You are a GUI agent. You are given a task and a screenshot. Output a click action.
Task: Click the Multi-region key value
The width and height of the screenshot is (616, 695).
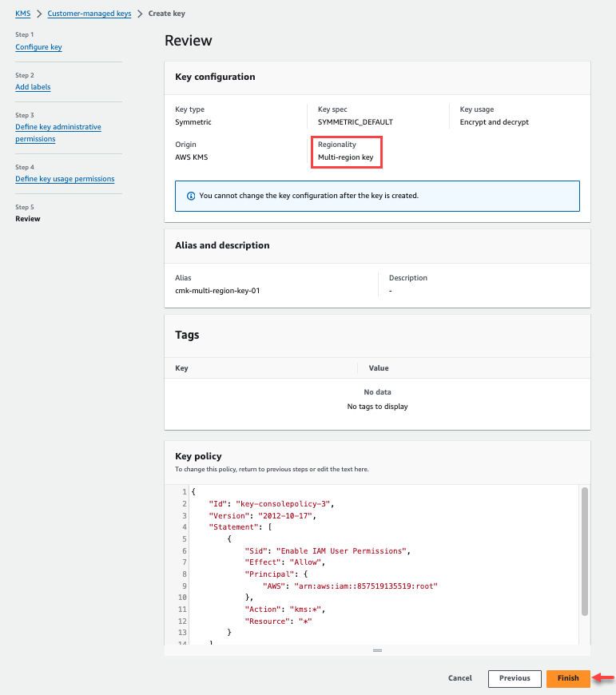(346, 157)
